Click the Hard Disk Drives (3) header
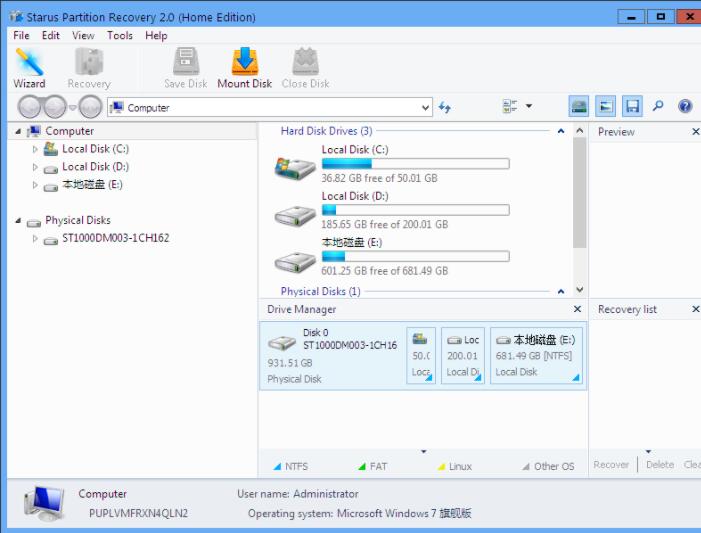This screenshot has height=533, width=701. click(x=326, y=131)
